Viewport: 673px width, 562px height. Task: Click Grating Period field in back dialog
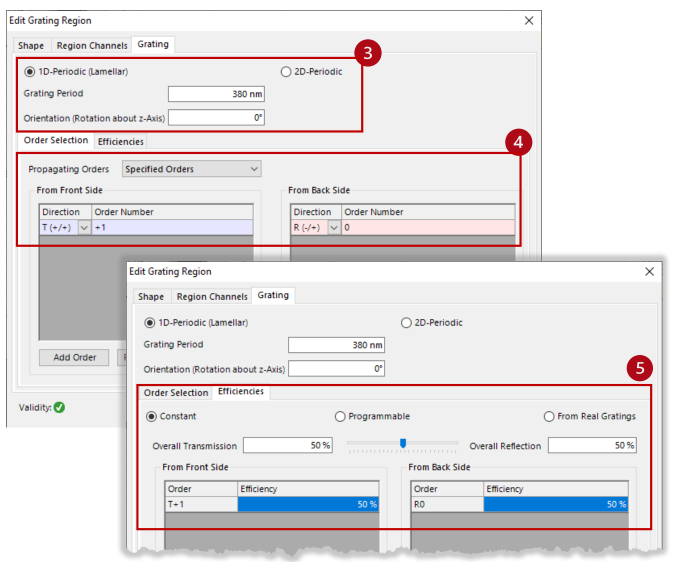tap(216, 94)
